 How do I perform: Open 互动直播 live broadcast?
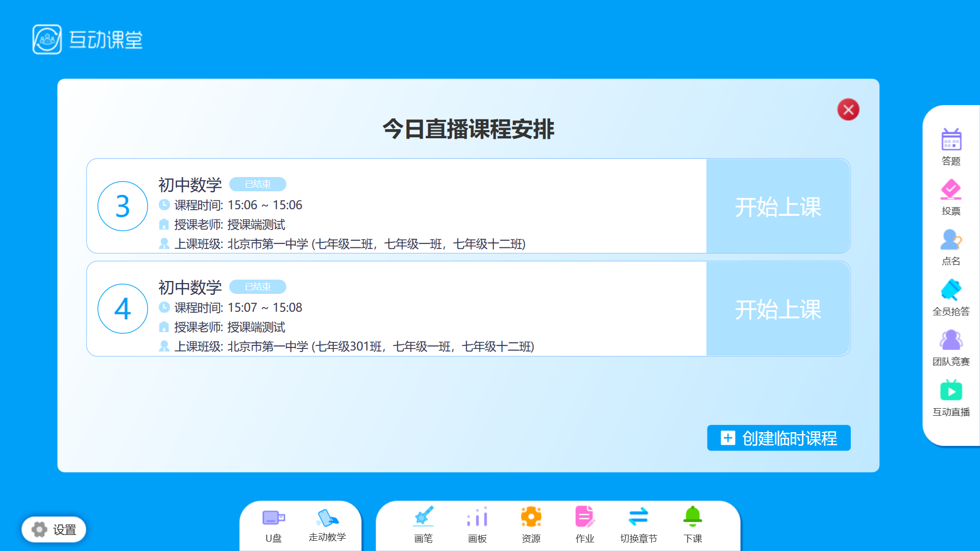[951, 398]
